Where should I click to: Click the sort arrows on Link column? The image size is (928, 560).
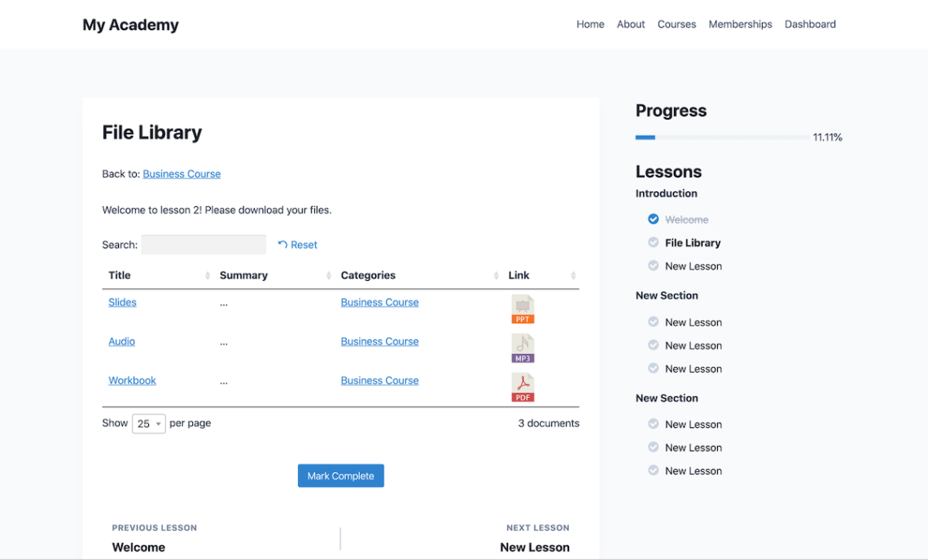(573, 275)
